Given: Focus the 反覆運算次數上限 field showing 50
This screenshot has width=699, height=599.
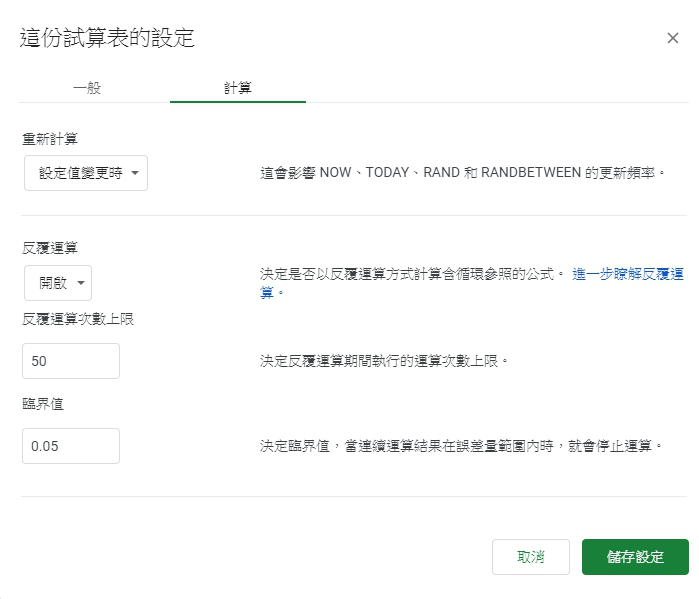Looking at the screenshot, I should [x=71, y=361].
